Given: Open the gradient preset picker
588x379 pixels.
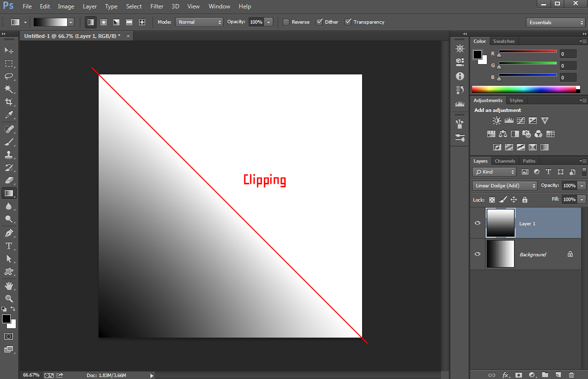Looking at the screenshot, I should tap(71, 22).
